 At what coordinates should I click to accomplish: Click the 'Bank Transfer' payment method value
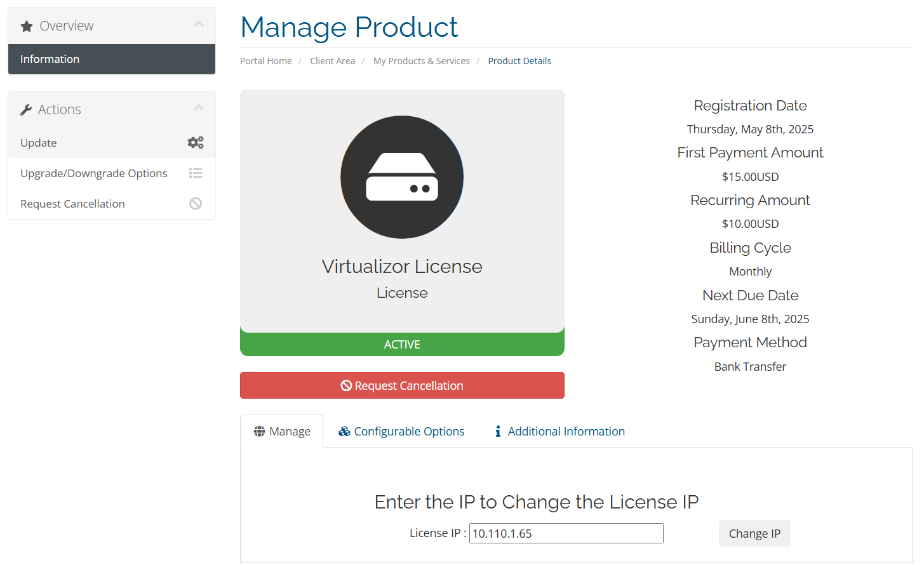point(750,367)
